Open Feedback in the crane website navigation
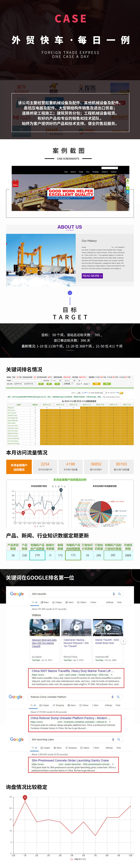Viewport: 140px width, 868px height. (113, 172)
